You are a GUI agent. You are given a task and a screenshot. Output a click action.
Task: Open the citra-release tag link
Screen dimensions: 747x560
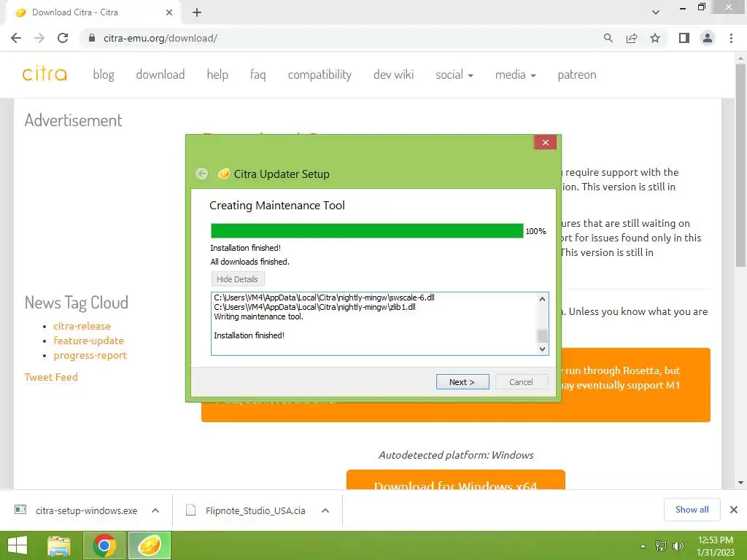click(x=82, y=326)
